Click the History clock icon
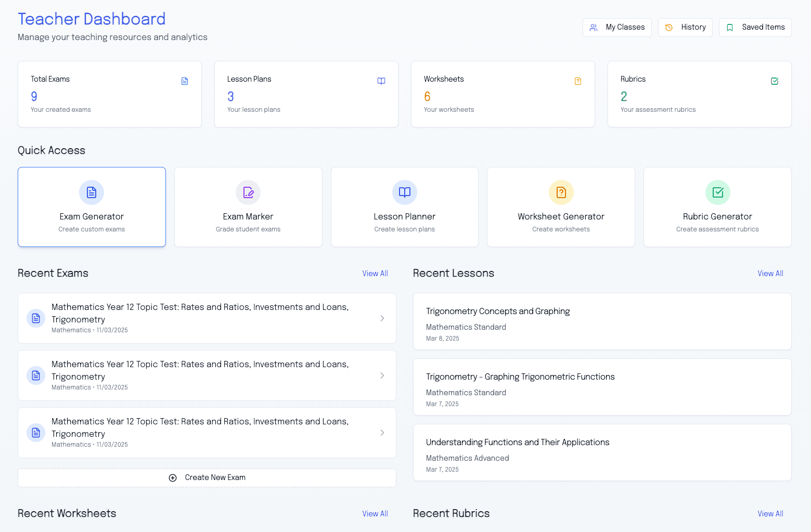This screenshot has height=532, width=811. (668, 27)
